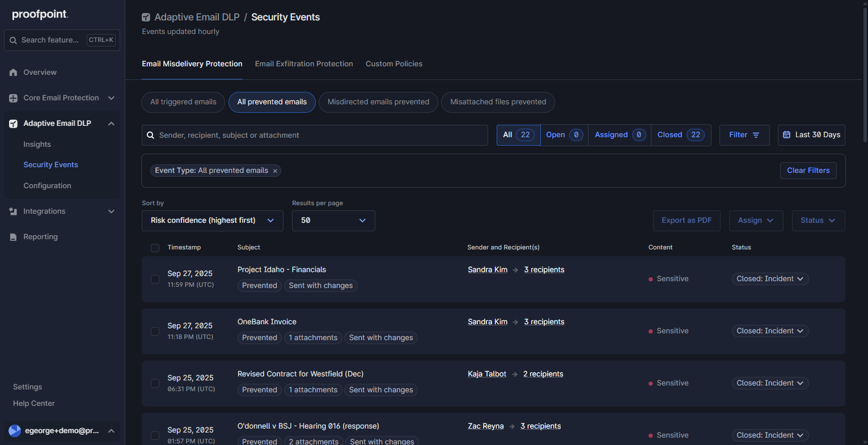This screenshot has width=868, height=445.
Task: Open Help Center link
Action: pyautogui.click(x=34, y=404)
